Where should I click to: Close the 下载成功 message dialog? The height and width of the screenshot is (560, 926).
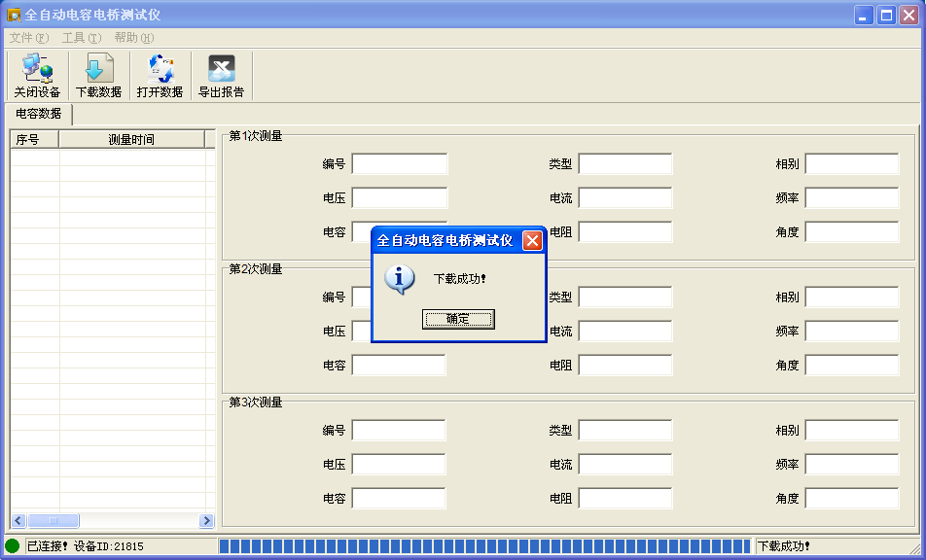pos(532,241)
